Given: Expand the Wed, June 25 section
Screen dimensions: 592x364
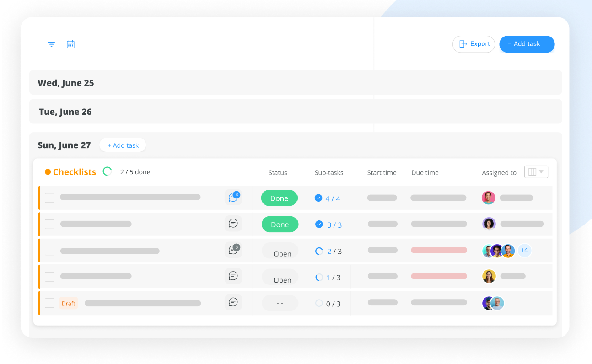Looking at the screenshot, I should pos(296,83).
